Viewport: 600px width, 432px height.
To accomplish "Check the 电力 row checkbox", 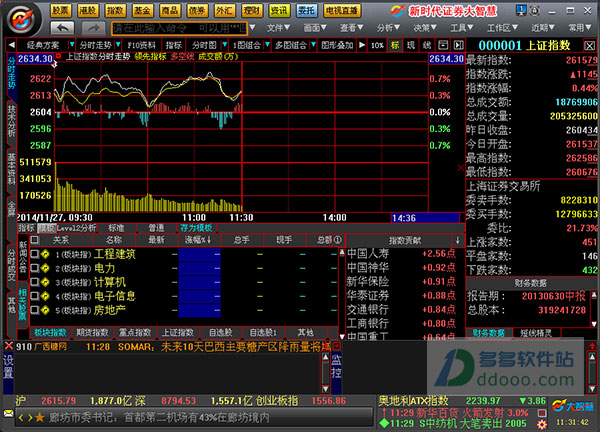I will pyautogui.click(x=34, y=268).
